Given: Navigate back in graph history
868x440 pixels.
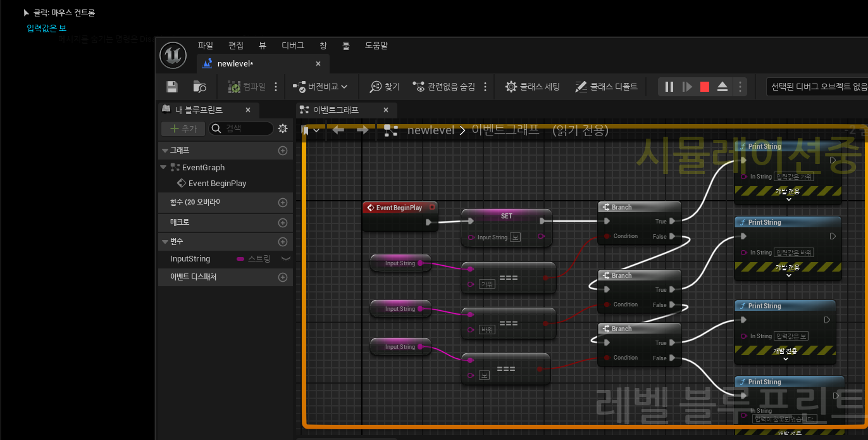Looking at the screenshot, I should click(338, 130).
